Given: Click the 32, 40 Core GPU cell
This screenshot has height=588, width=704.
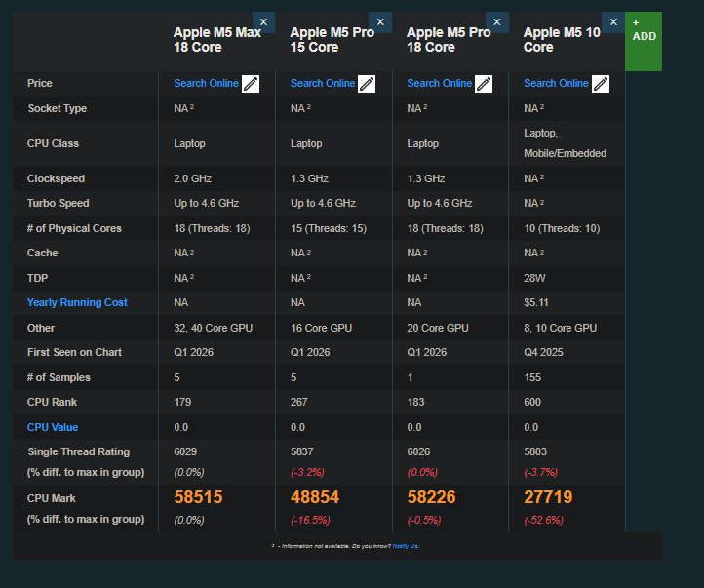Looking at the screenshot, I should (x=213, y=328).
